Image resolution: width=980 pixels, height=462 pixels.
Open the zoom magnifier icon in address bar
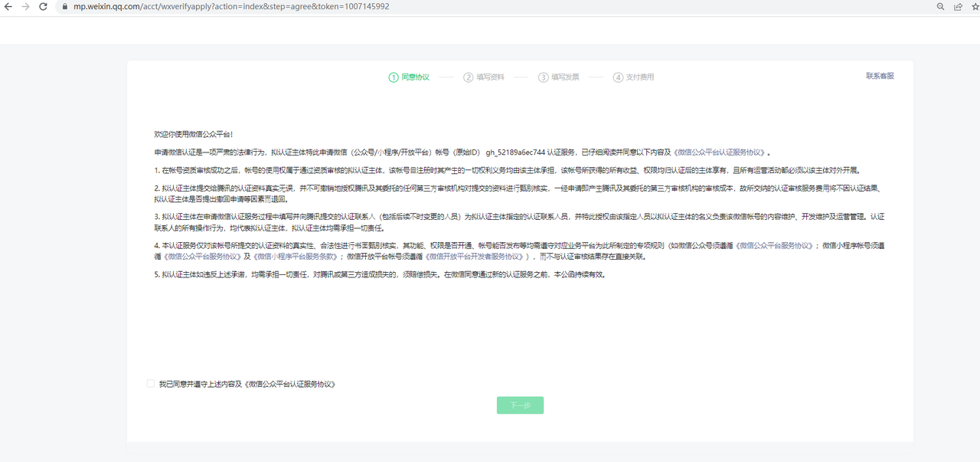(x=941, y=6)
